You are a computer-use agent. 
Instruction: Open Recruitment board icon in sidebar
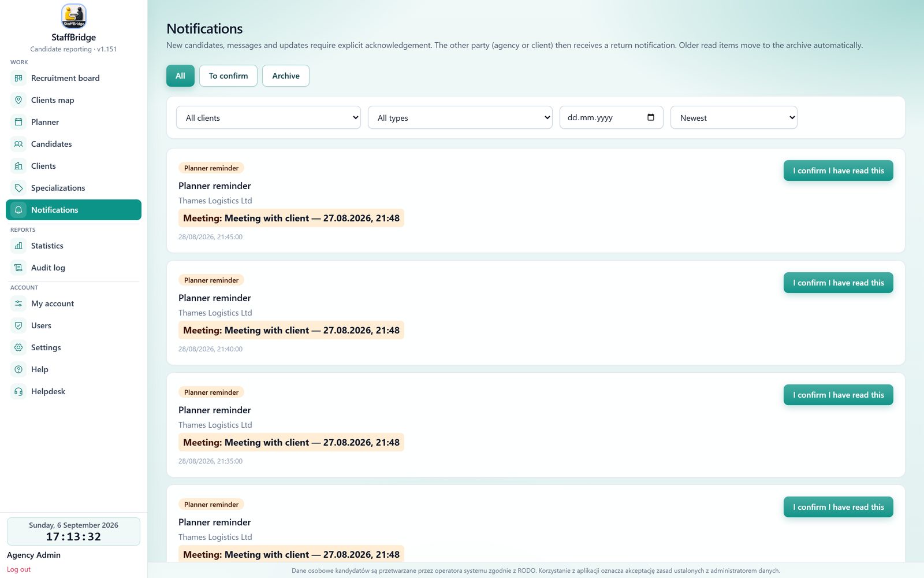pyautogui.click(x=18, y=78)
